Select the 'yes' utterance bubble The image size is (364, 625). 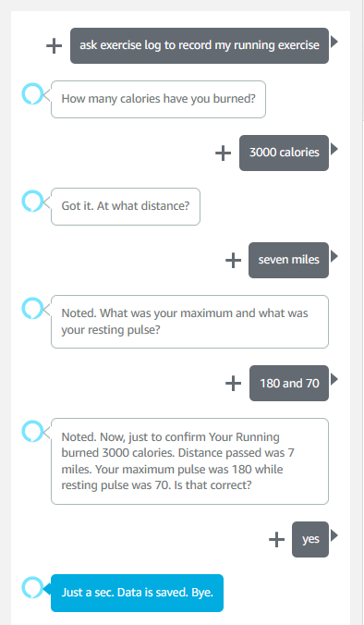tap(310, 539)
